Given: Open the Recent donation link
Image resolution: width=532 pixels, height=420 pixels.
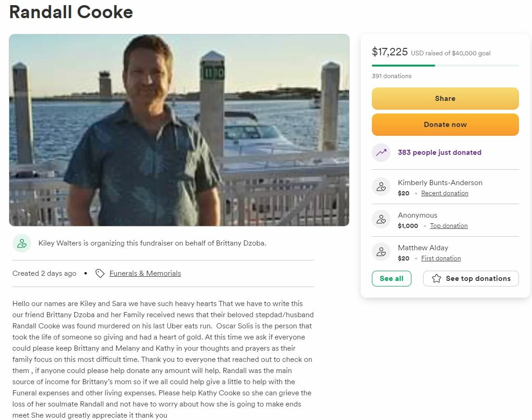Looking at the screenshot, I should point(444,193).
